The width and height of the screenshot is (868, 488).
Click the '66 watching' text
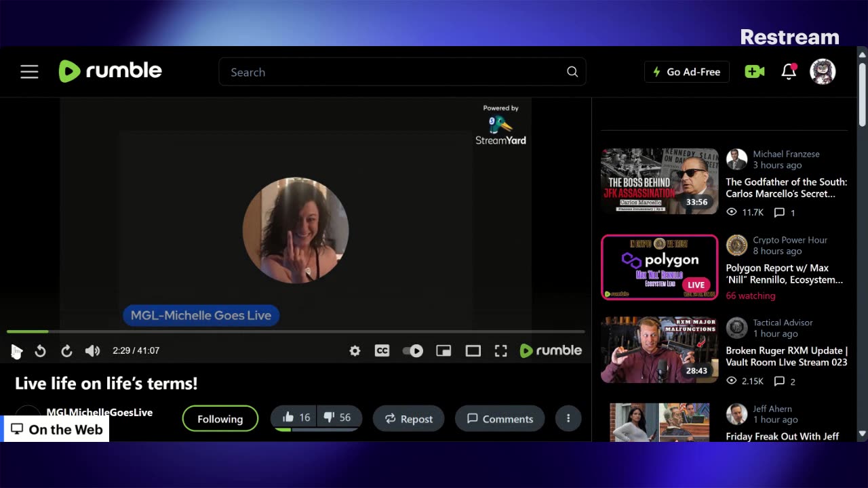coord(751,296)
